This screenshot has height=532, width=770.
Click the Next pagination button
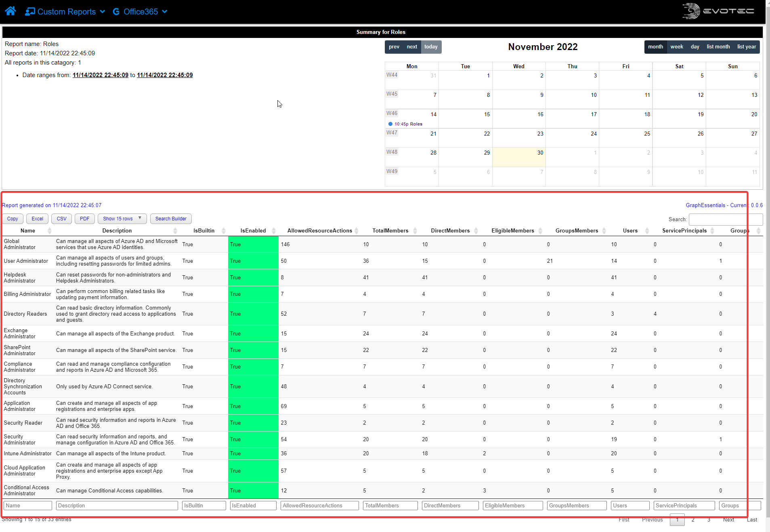(728, 520)
